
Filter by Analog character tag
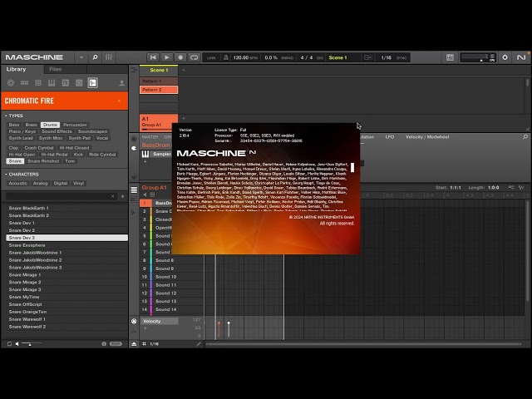click(40, 183)
